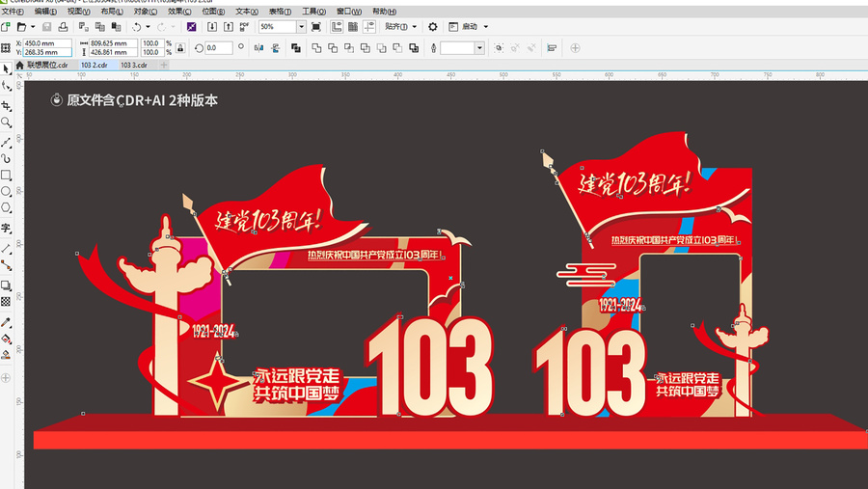Image resolution: width=868 pixels, height=489 pixels.
Task: Select the Connector tool
Action: point(6,265)
